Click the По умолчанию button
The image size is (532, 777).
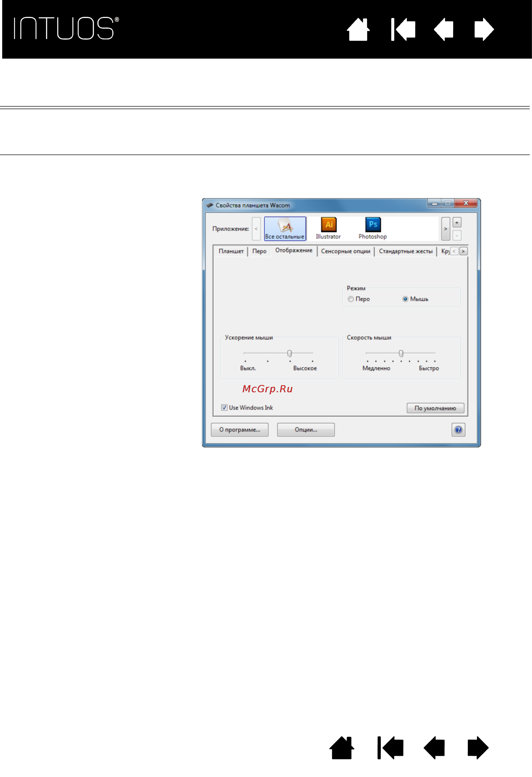click(435, 408)
